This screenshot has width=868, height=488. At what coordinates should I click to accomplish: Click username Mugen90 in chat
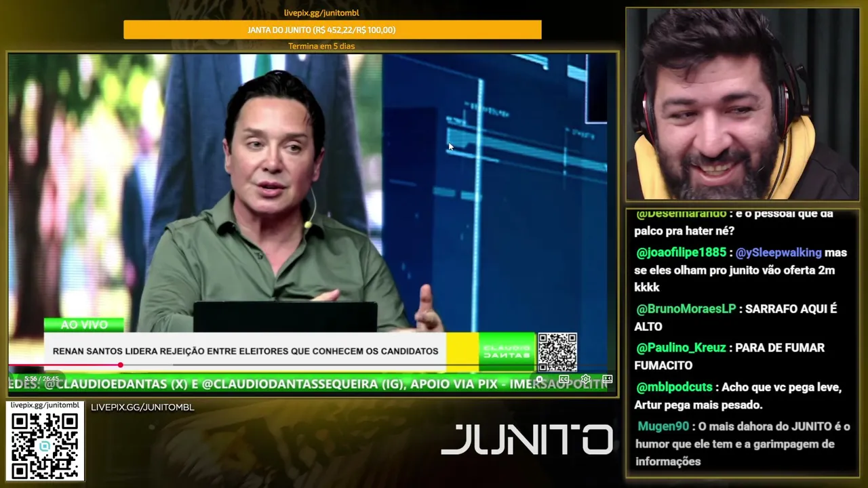point(663,426)
